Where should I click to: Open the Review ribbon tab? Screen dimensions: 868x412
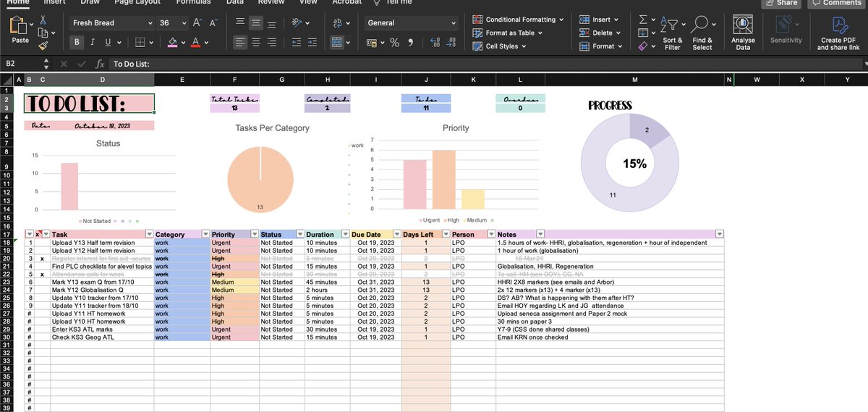271,2
